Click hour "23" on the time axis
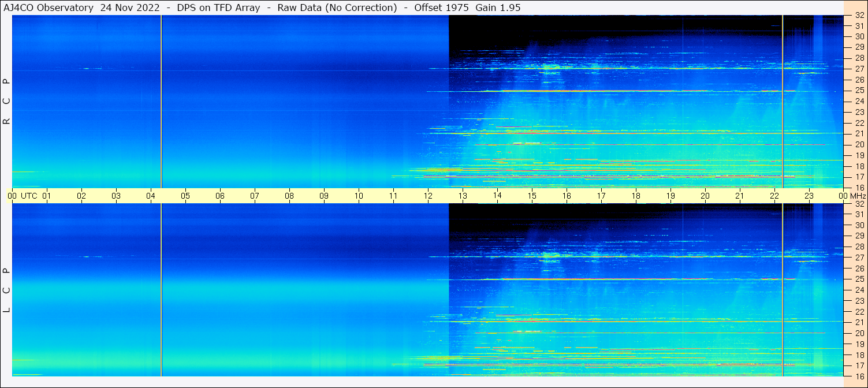868x388 pixels. tap(809, 196)
